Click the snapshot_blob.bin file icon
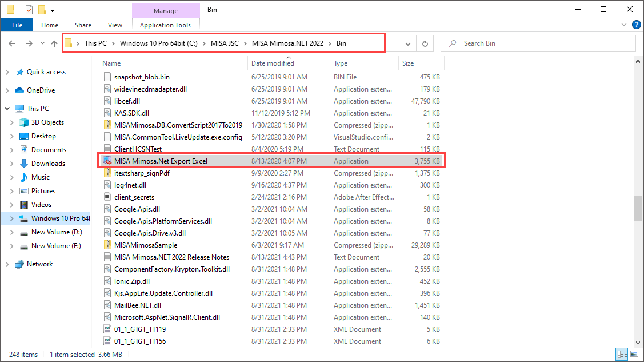 [107, 77]
